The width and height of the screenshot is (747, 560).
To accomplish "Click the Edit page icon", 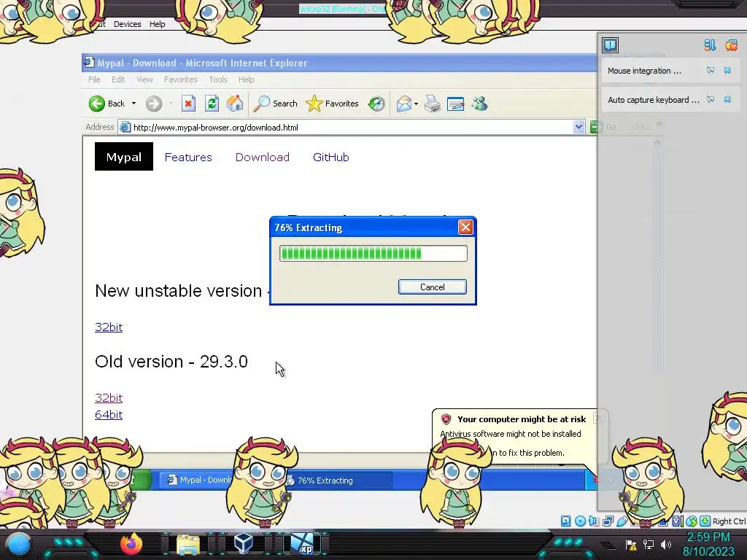I will point(456,104).
